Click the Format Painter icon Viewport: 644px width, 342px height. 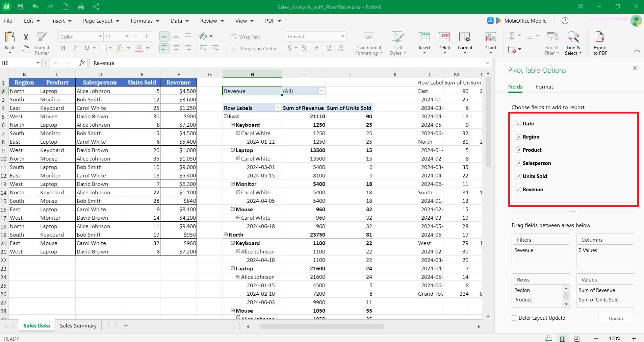click(x=42, y=37)
